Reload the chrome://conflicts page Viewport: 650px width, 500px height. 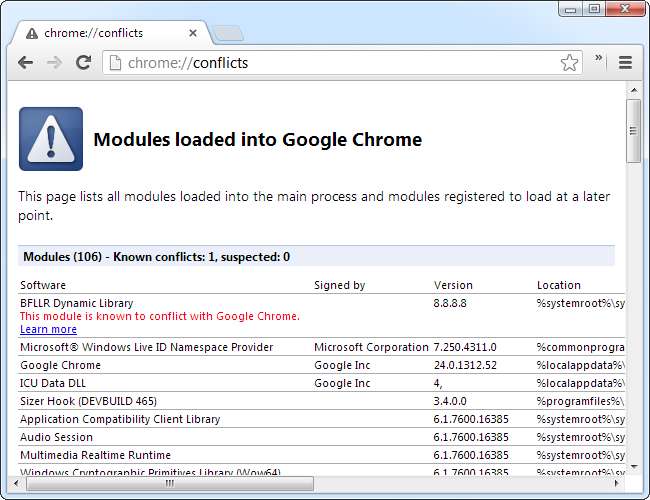click(x=84, y=63)
